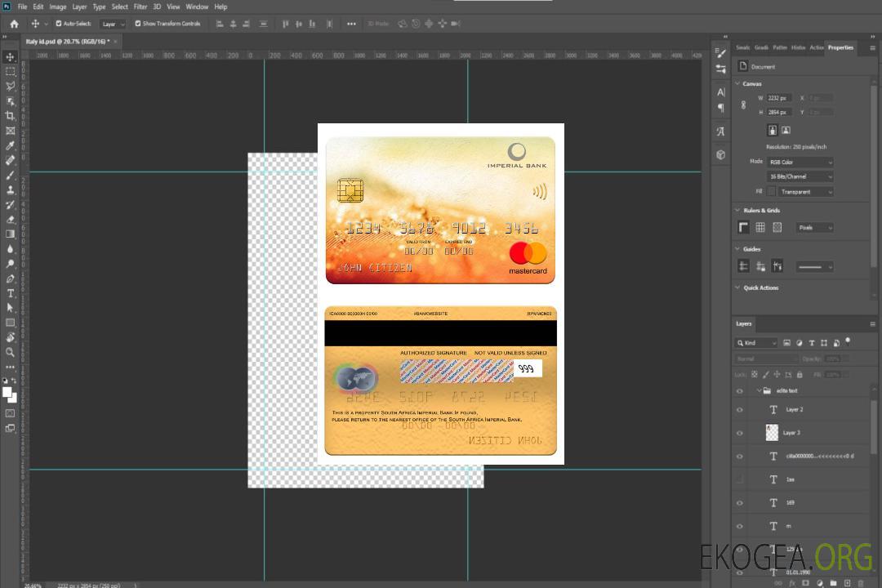Set canvas to landscape orientation
Viewport: 882px width, 588px height.
tap(786, 130)
